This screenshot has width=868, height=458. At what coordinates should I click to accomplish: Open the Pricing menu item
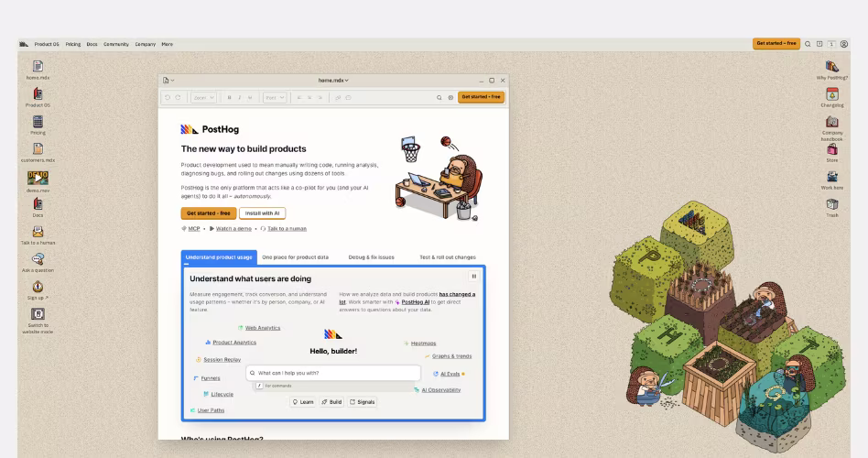pyautogui.click(x=73, y=44)
